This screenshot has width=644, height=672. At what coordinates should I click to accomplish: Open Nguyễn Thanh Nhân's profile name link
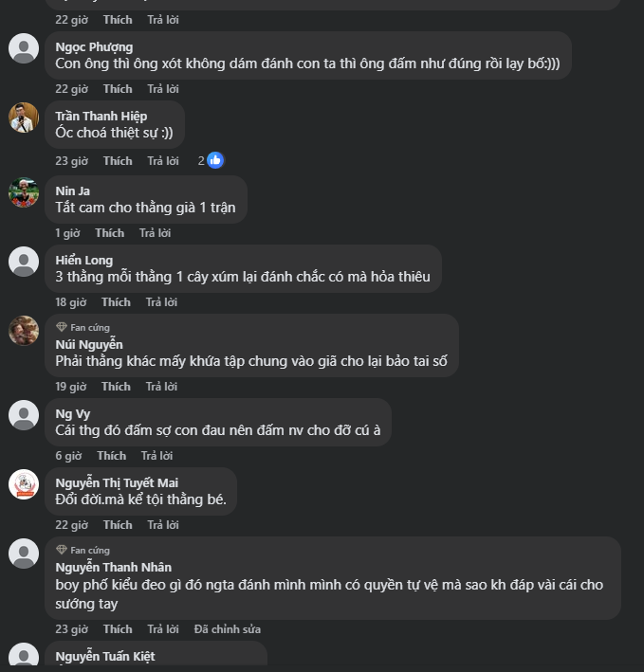tap(113, 568)
